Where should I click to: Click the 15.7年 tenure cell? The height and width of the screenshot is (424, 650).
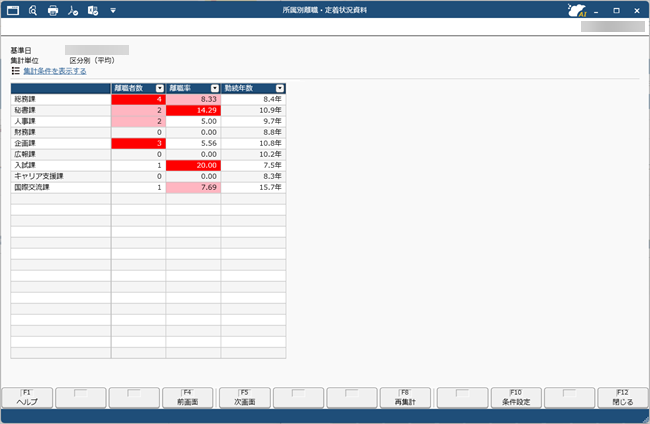coord(253,187)
